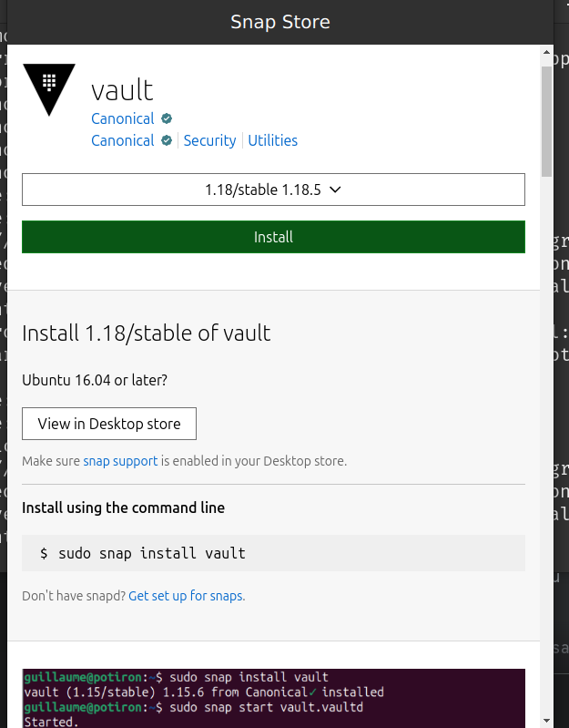Click the Ubuntu 16.04 or later text
The image size is (569, 728).
(95, 380)
